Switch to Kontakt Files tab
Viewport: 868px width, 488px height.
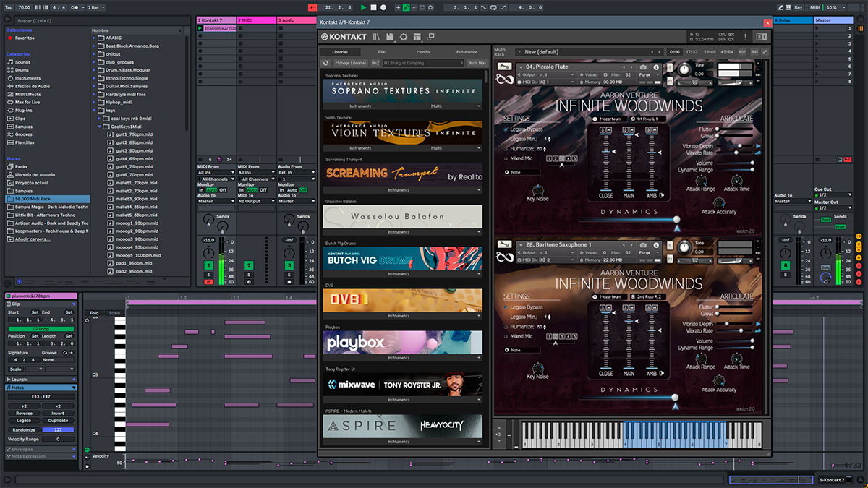(382, 52)
